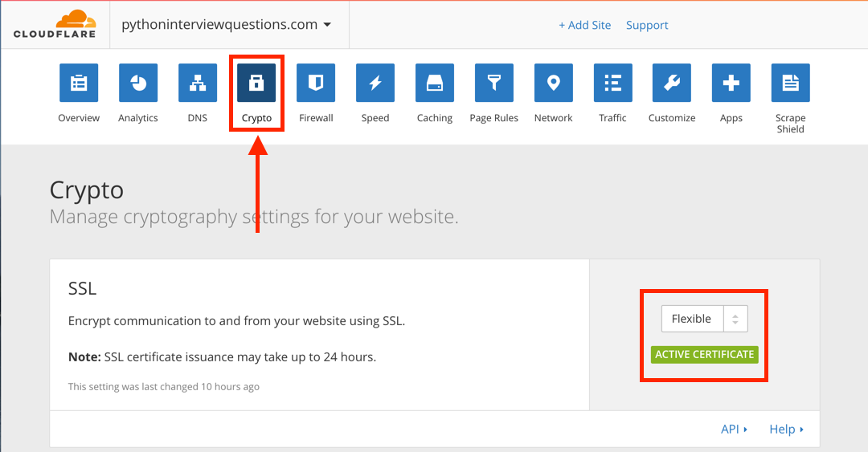Open the Analytics pie chart icon
The height and width of the screenshot is (452, 868).
pos(138,83)
